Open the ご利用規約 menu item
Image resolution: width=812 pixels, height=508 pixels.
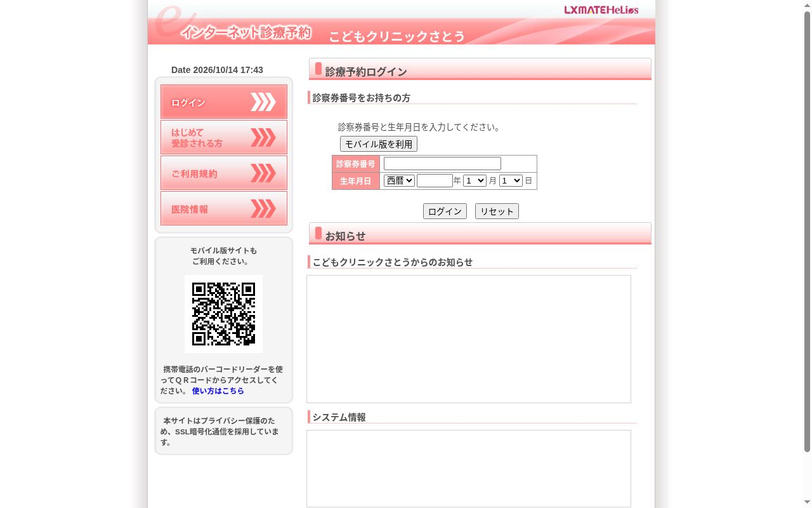coord(224,173)
